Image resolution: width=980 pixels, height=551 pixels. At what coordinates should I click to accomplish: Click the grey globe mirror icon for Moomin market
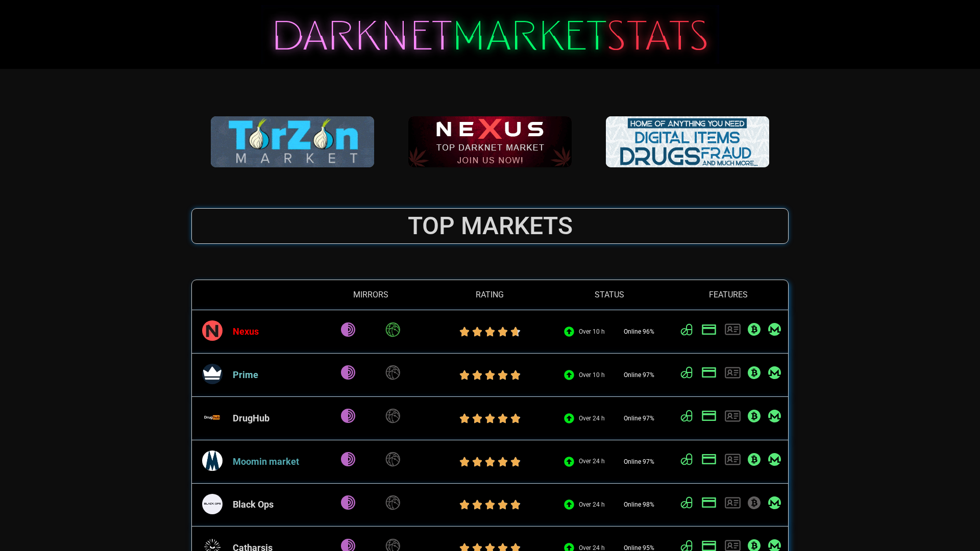tap(393, 459)
